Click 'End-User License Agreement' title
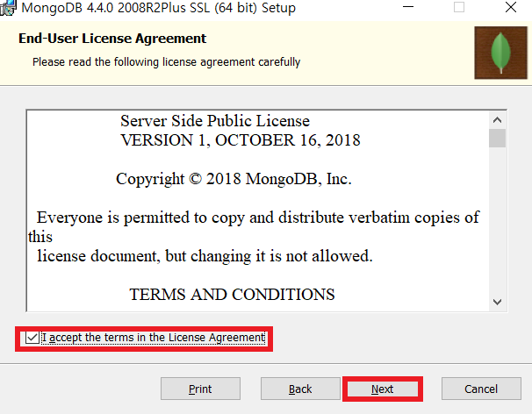532x414 pixels. [x=112, y=39]
